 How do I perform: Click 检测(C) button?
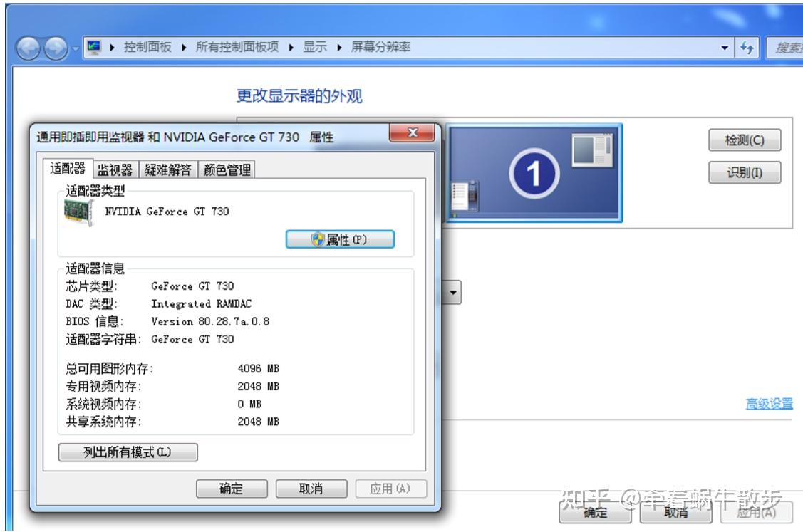tap(745, 140)
